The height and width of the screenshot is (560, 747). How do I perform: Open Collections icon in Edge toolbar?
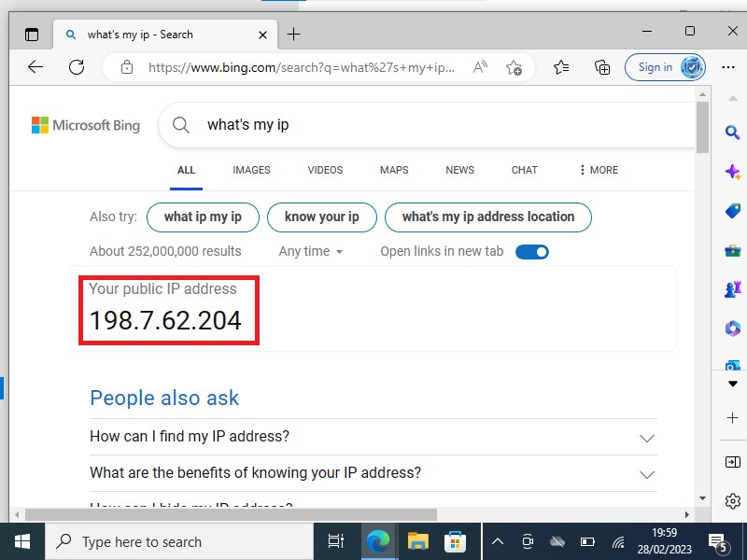click(x=602, y=67)
